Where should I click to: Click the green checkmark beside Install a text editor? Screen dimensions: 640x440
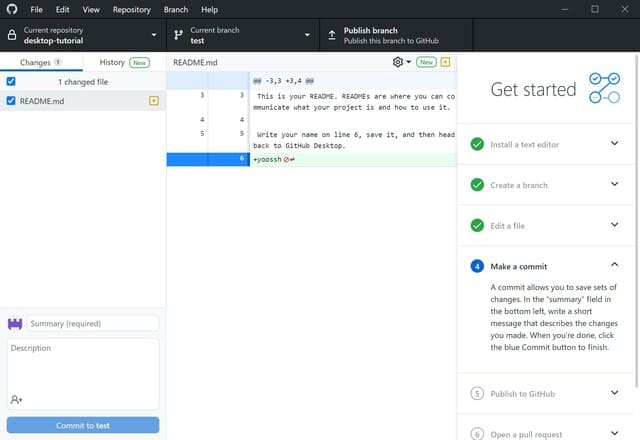[x=477, y=144]
